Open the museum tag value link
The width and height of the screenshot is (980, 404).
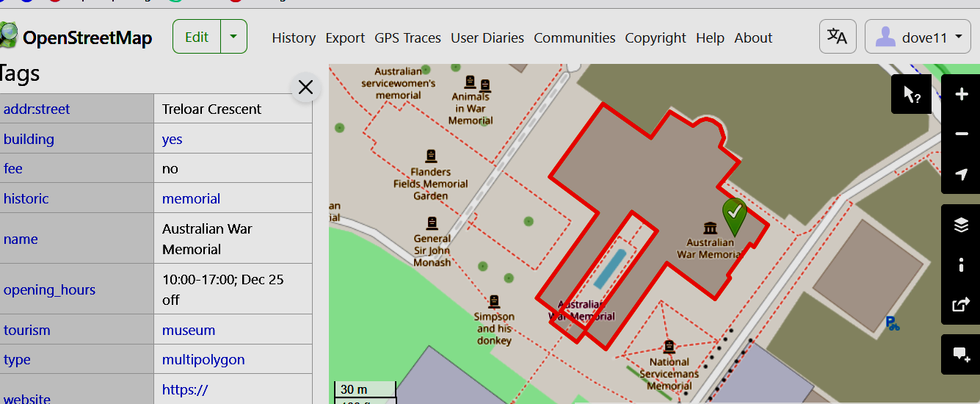pyautogui.click(x=189, y=330)
